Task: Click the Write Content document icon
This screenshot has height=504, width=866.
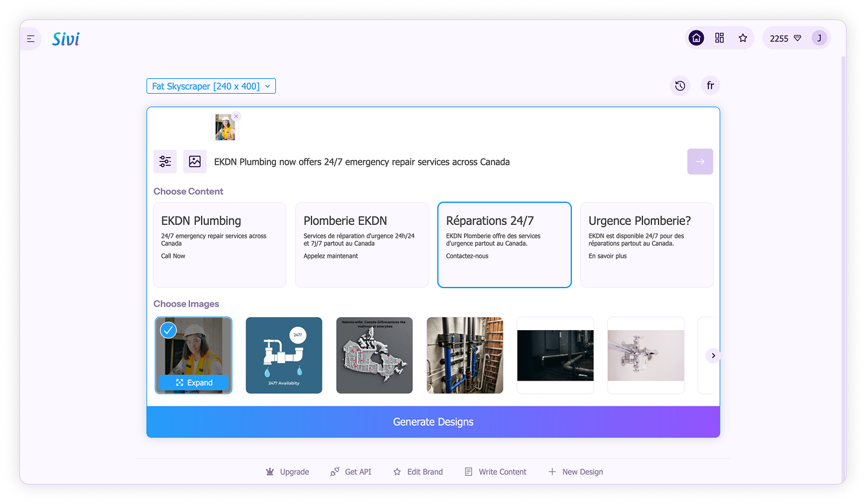Action: (x=469, y=472)
